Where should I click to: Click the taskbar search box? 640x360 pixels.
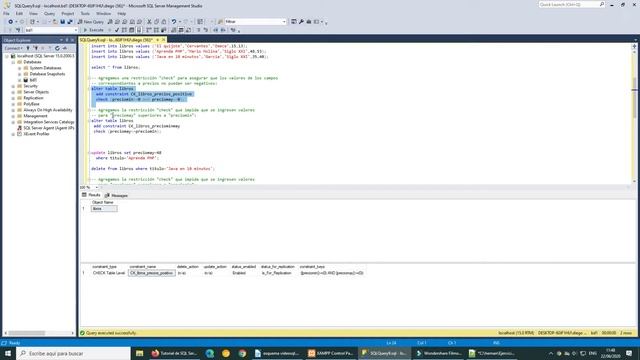[x=73, y=353]
